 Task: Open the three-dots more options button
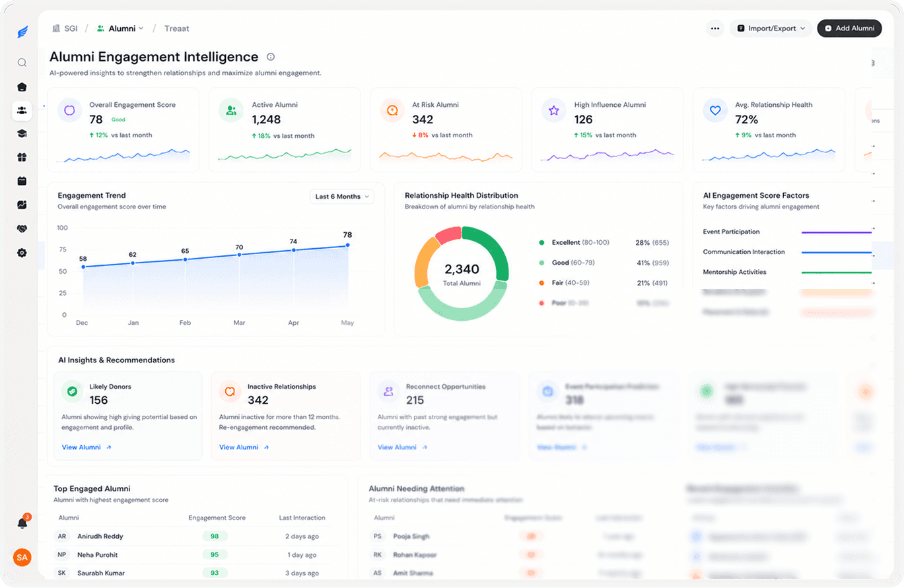715,28
